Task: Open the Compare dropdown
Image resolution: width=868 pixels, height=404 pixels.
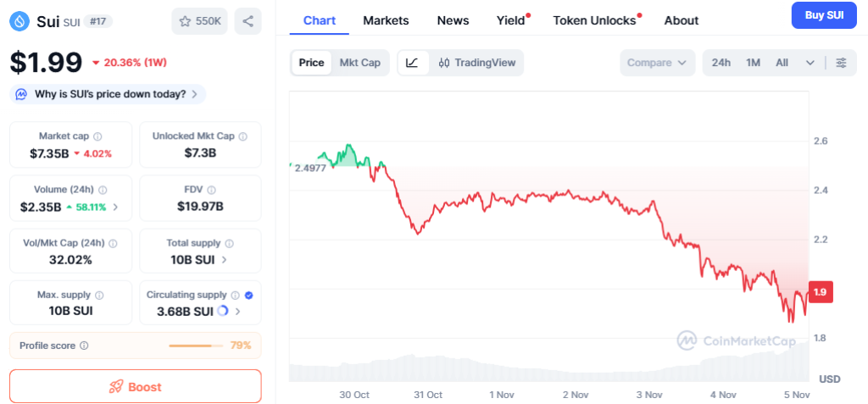Action: [x=657, y=63]
